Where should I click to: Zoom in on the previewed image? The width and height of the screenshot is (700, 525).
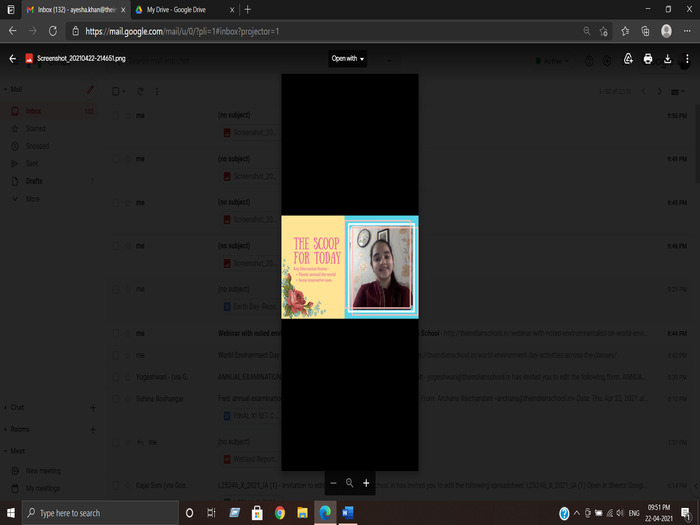tap(366, 483)
